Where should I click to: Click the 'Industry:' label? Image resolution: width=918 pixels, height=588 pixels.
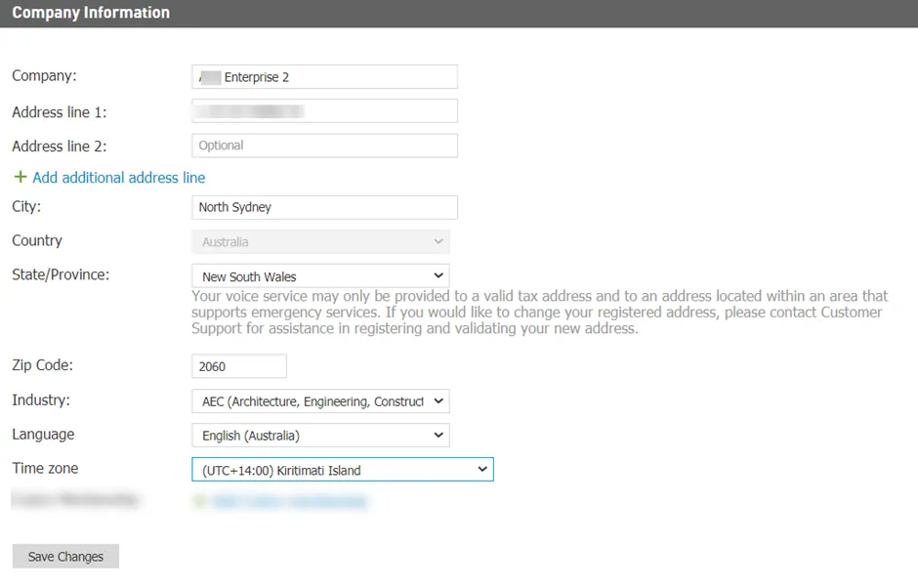41,400
